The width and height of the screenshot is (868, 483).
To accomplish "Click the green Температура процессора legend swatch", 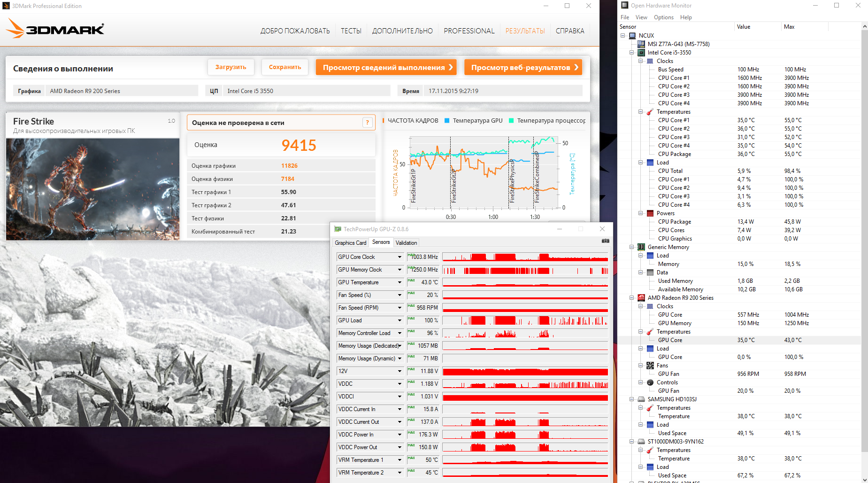I will pos(511,121).
